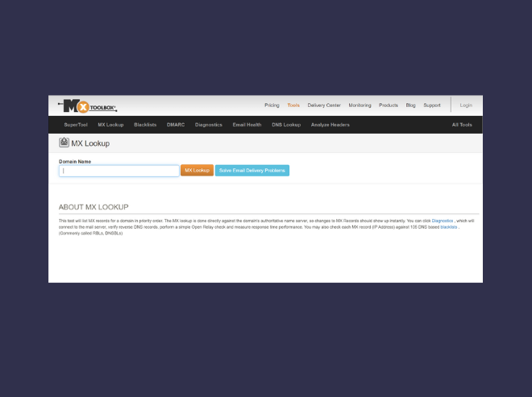
Task: Open the Products menu
Action: pos(389,105)
